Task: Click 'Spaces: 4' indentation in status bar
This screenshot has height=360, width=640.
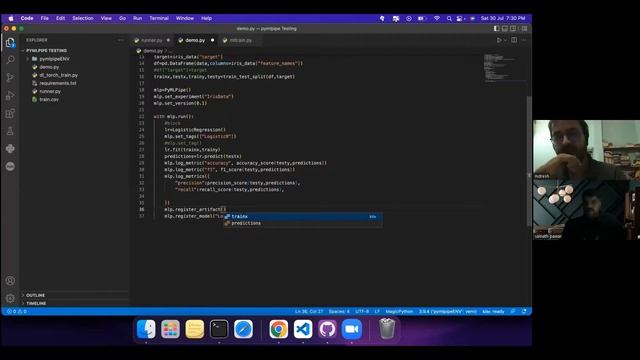Action: coord(339,311)
